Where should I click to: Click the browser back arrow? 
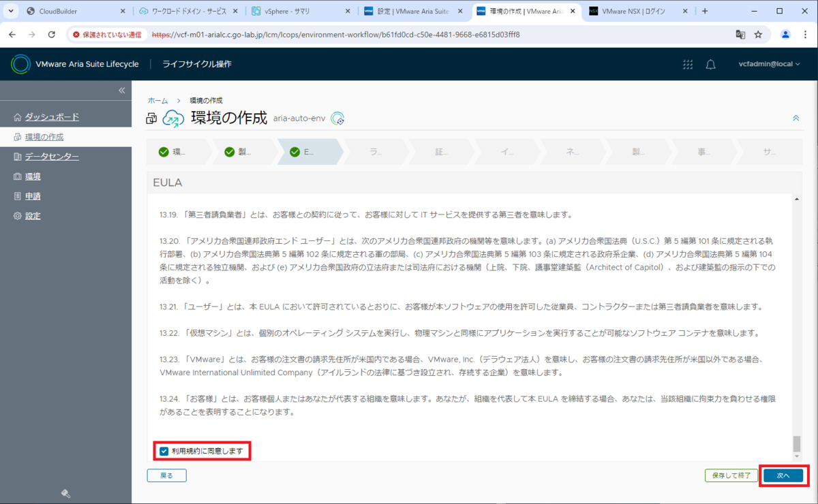[x=13, y=34]
